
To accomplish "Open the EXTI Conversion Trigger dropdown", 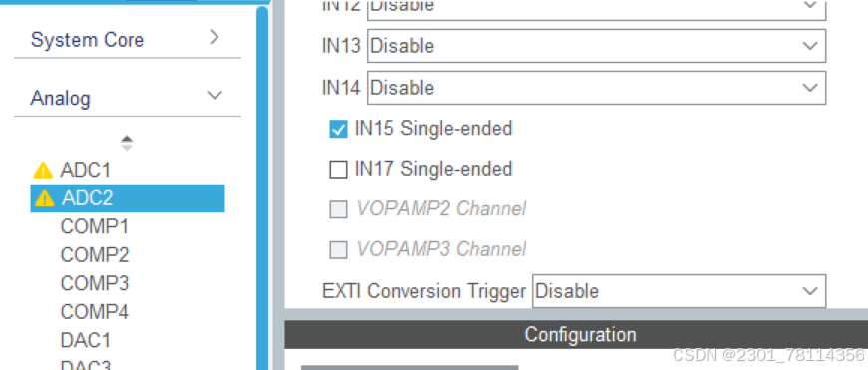I will pos(678,291).
